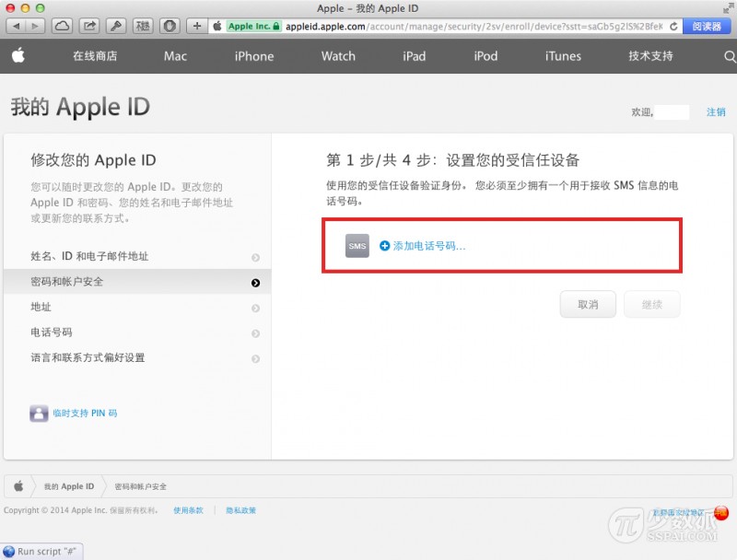The height and width of the screenshot is (560, 737).
Task: Click the Run script status text
Action: pyautogui.click(x=47, y=552)
